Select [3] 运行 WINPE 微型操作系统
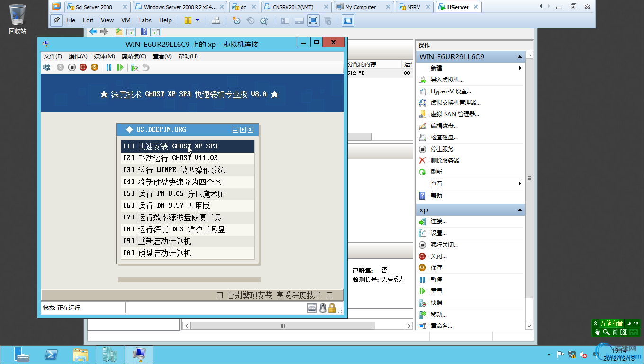Screen dimensions: 644x364 [x=188, y=170]
